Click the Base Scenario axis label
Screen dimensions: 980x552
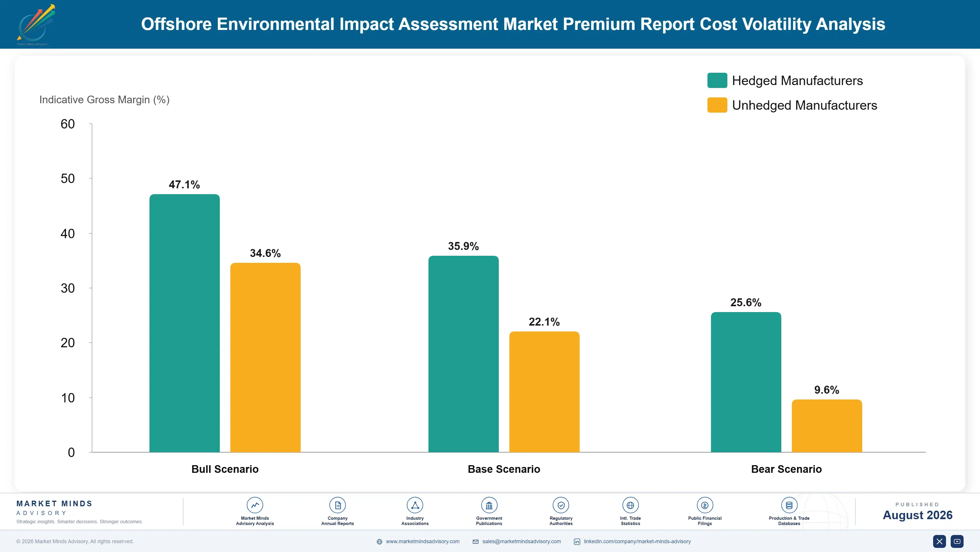click(504, 469)
